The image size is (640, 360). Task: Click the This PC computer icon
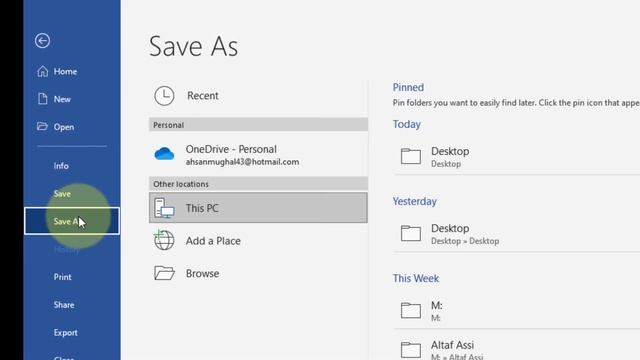164,208
